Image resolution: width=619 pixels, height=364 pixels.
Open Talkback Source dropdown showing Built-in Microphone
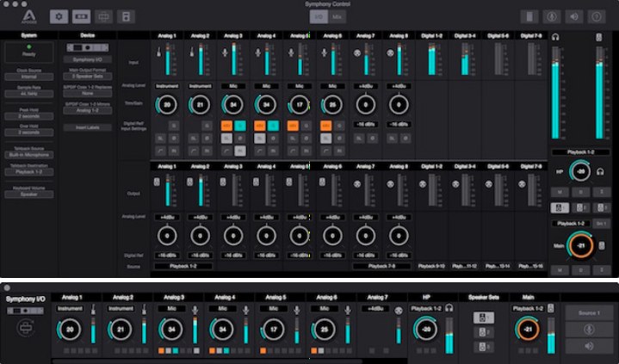click(x=28, y=155)
